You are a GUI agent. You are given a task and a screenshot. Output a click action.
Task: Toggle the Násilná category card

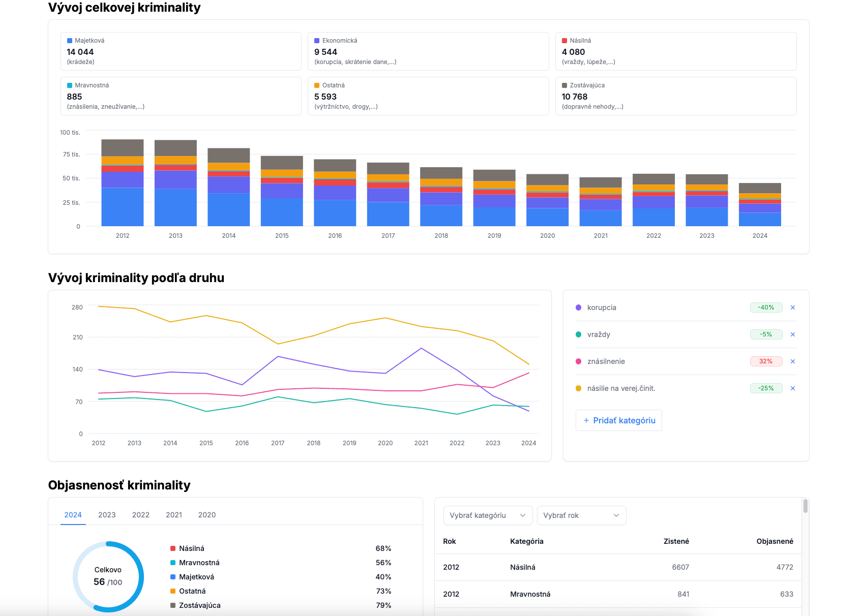click(675, 51)
